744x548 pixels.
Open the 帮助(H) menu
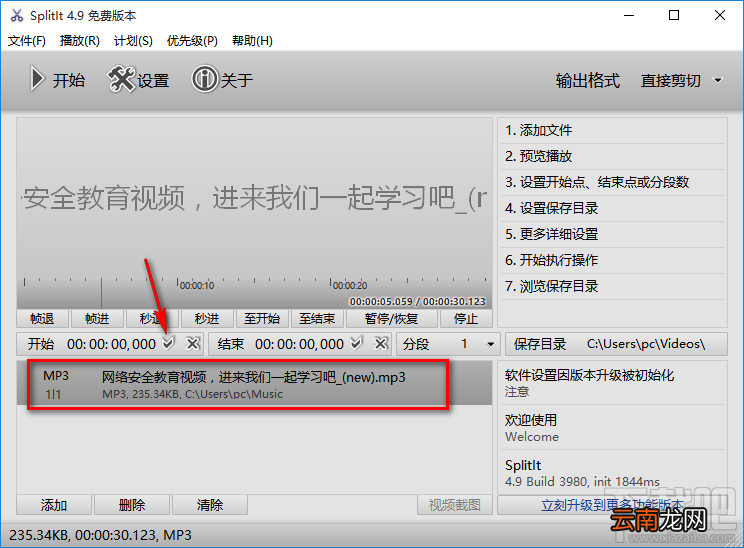[x=252, y=41]
